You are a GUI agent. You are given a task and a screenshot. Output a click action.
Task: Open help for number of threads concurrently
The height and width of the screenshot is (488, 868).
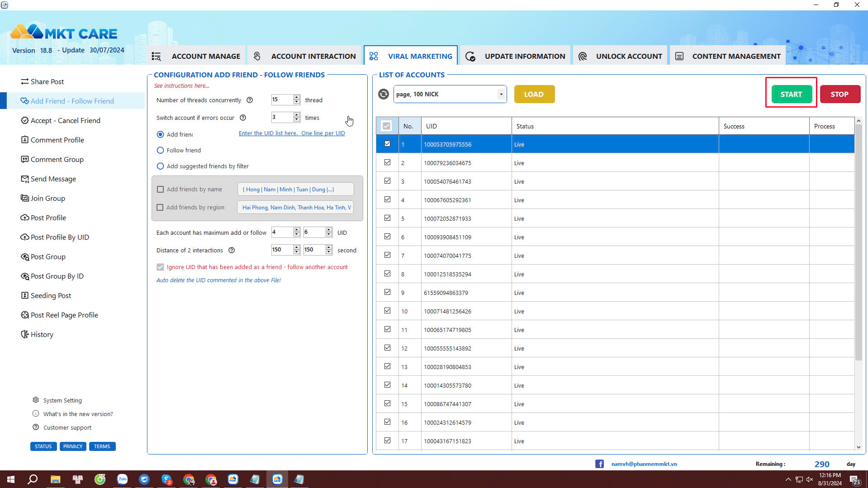tap(250, 100)
